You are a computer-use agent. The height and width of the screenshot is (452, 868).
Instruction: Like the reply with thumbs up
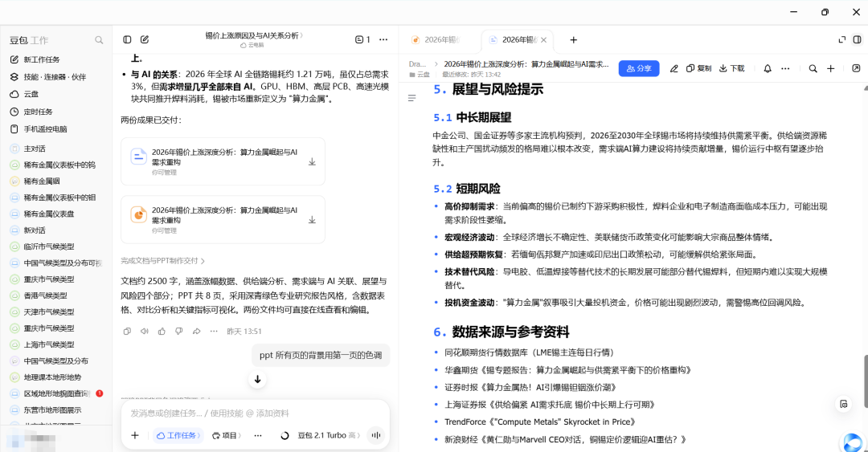pos(162,332)
